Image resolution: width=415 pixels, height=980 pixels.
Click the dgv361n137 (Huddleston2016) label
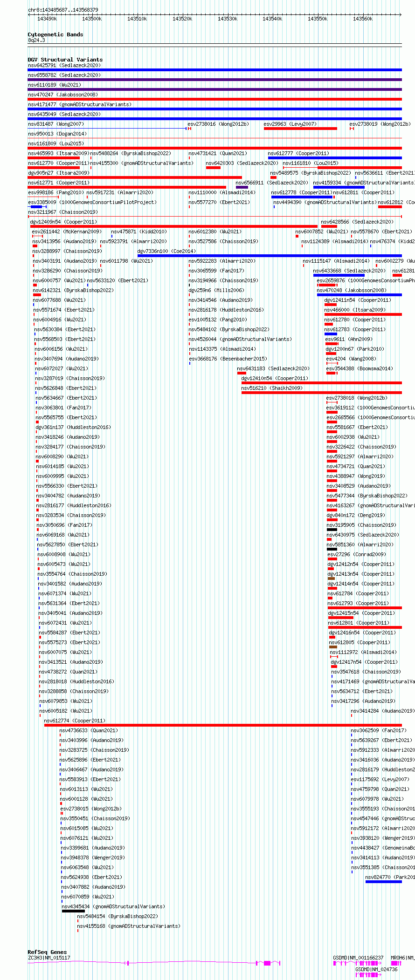[x=74, y=427]
